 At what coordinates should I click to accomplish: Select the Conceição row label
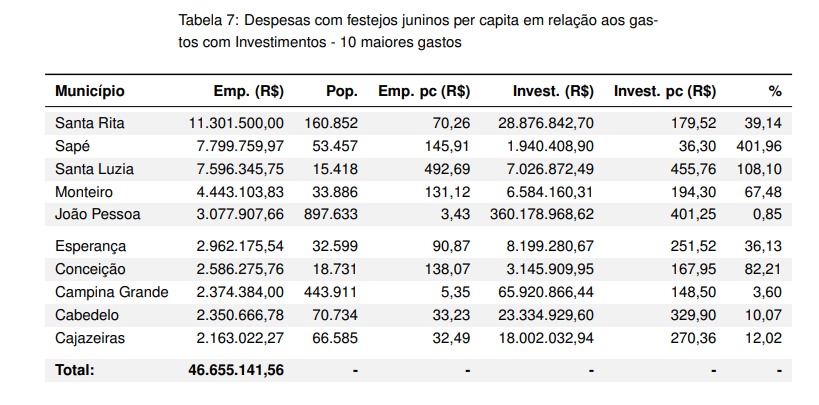[92, 269]
